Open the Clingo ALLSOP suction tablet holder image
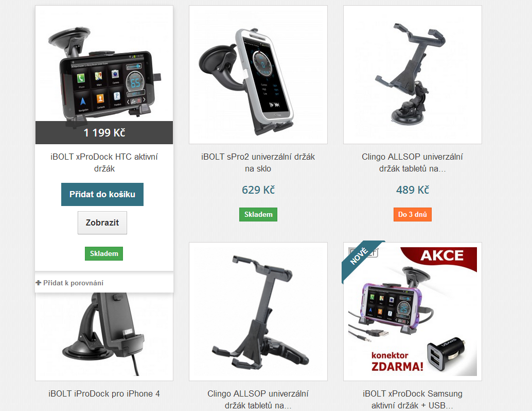This screenshot has height=411, width=532. [413, 75]
